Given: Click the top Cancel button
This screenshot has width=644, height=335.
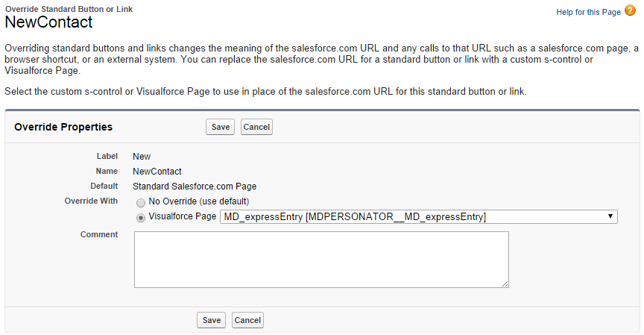Looking at the screenshot, I should (256, 127).
